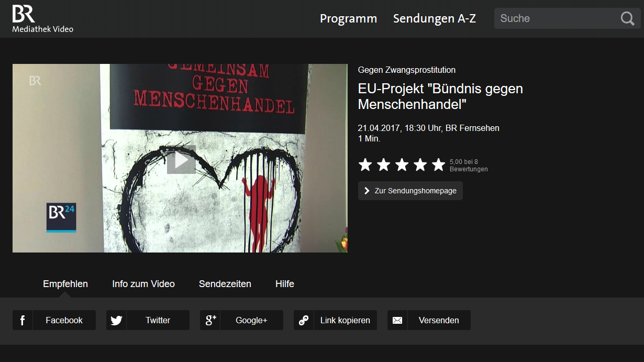Rate the video with the fifth star
The width and height of the screenshot is (644, 362).
pos(438,165)
